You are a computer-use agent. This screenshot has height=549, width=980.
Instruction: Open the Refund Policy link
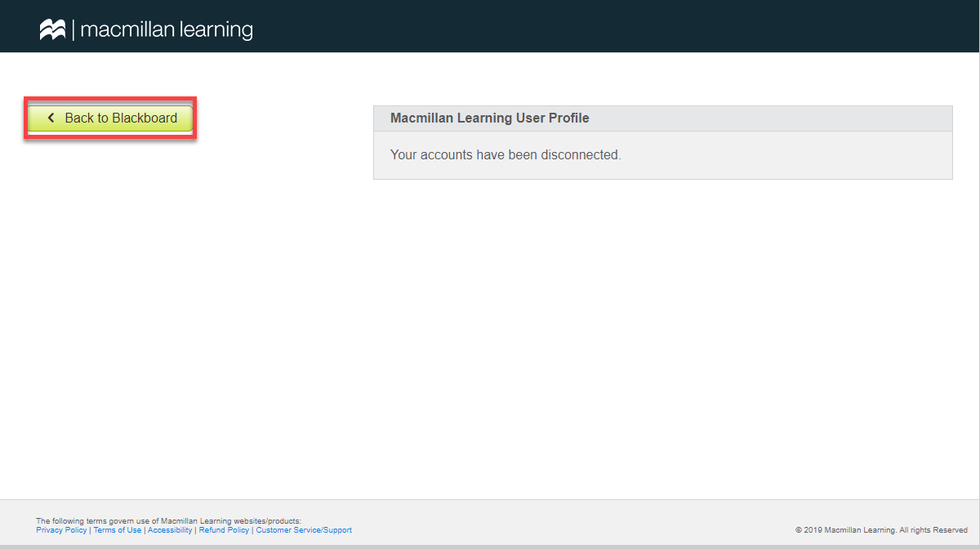(x=223, y=529)
